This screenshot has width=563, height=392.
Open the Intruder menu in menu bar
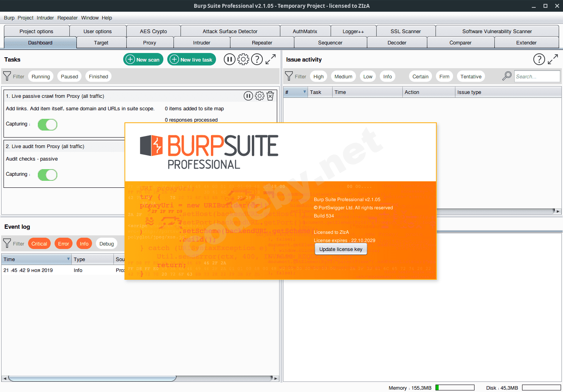click(x=45, y=18)
